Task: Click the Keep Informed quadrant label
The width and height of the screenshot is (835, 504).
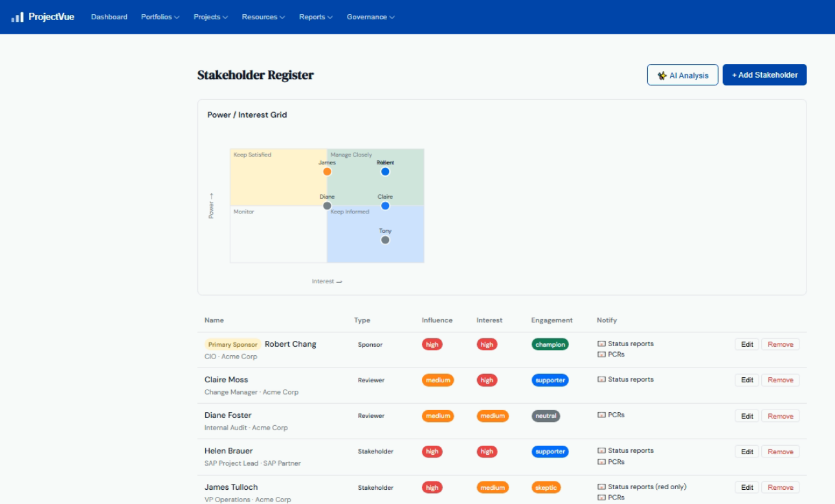Action: click(x=350, y=212)
